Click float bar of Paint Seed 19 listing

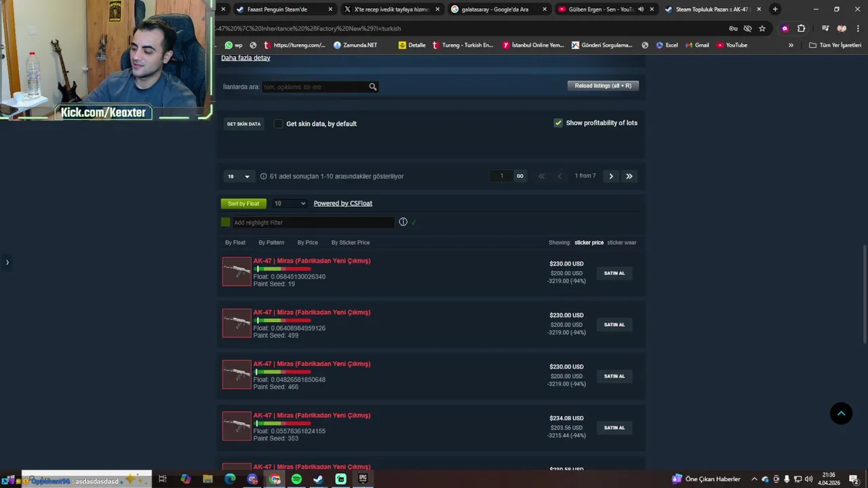(282, 269)
